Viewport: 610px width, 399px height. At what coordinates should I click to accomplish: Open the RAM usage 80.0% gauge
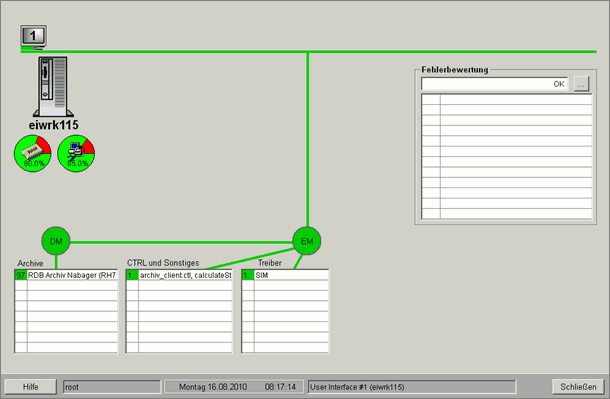(33, 154)
